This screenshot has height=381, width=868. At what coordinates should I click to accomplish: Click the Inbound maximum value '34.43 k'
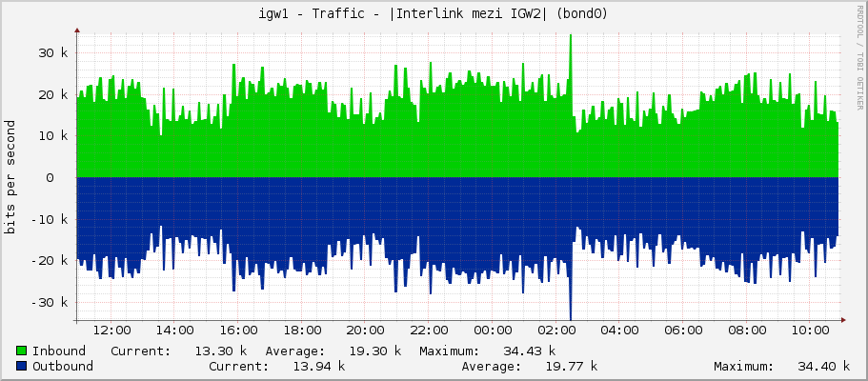click(529, 351)
